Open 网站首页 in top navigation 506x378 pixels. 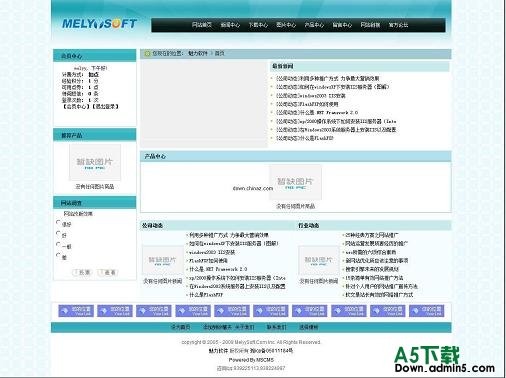click(202, 25)
